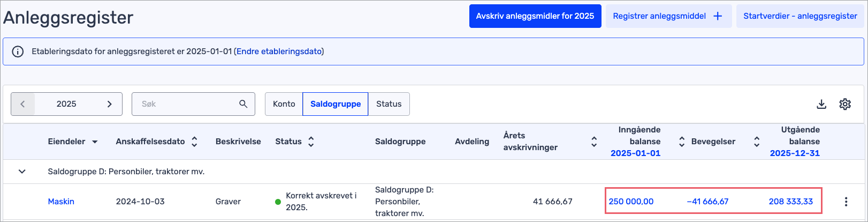Open Startverdier - anleggsregister
Viewport: 868px width, 222px height.
coord(800,16)
